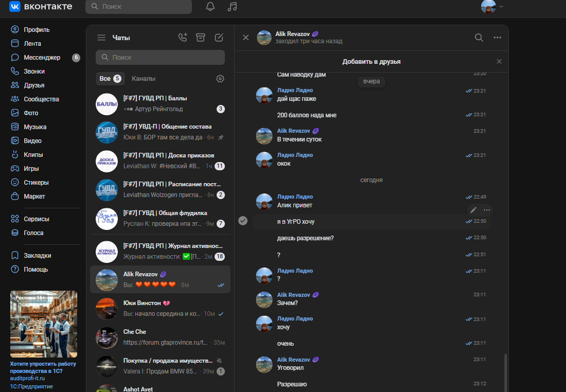Deselect the checked message 'я в УгРО хочу'
The image size is (566, 392).
click(x=243, y=221)
